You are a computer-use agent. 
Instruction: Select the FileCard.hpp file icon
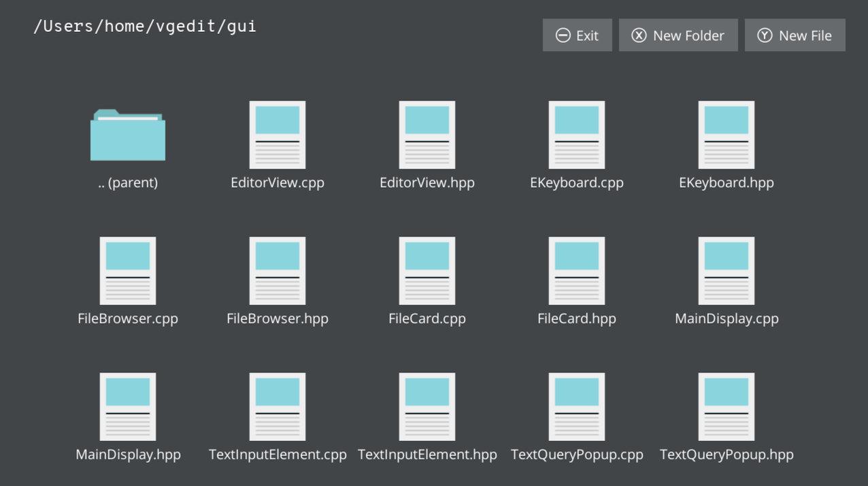577,271
